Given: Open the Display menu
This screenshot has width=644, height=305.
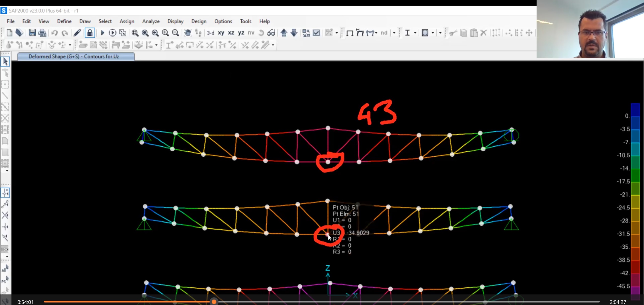Looking at the screenshot, I should [175, 21].
